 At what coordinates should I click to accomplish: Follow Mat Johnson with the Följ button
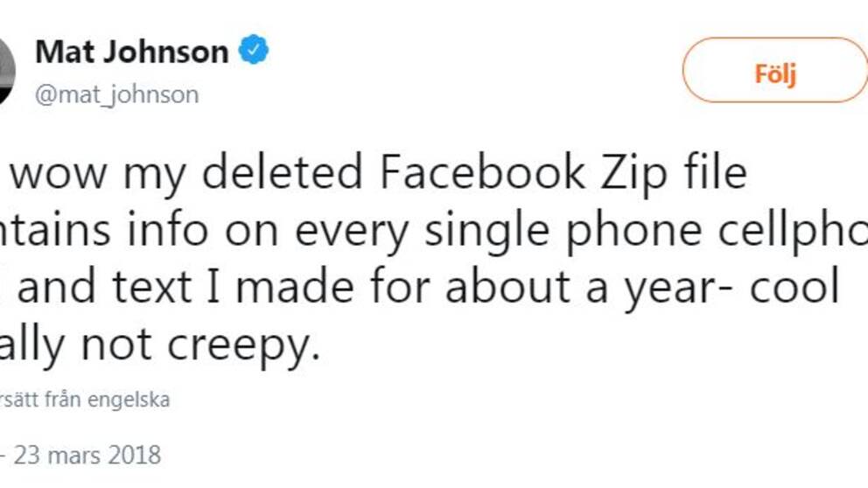pyautogui.click(x=775, y=70)
